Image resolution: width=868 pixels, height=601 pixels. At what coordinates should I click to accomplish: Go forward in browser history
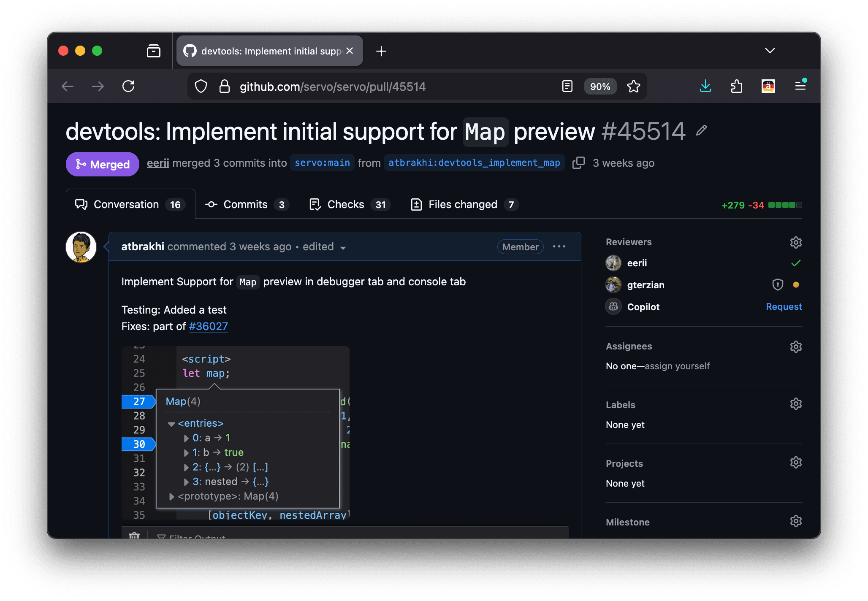pyautogui.click(x=98, y=87)
